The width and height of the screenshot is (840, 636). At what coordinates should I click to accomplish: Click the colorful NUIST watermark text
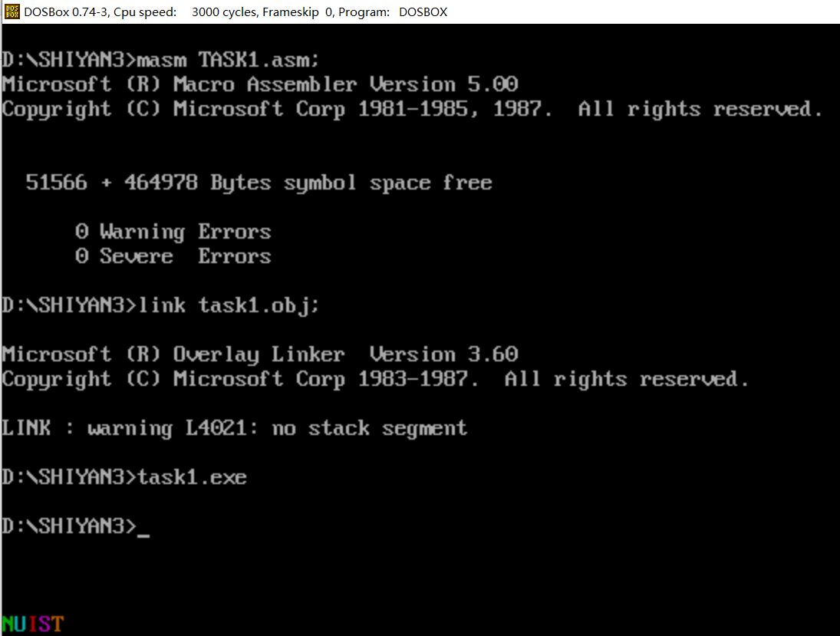[x=32, y=624]
